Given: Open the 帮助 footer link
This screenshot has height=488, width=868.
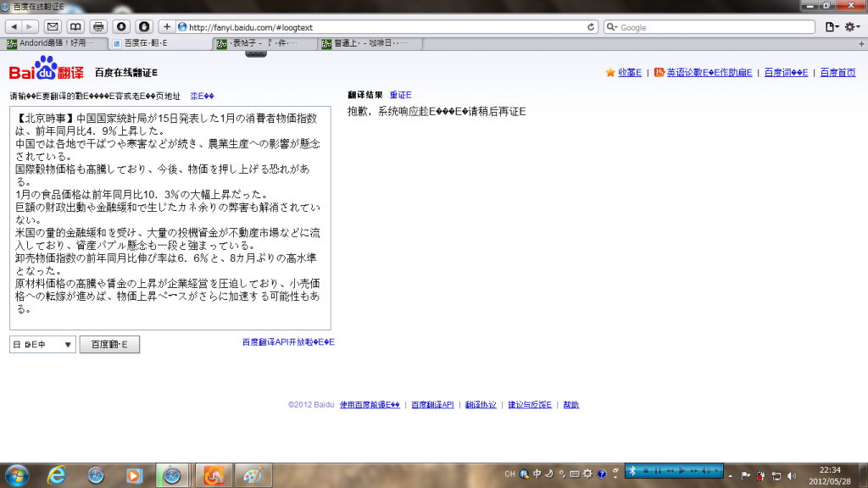Looking at the screenshot, I should (x=570, y=404).
